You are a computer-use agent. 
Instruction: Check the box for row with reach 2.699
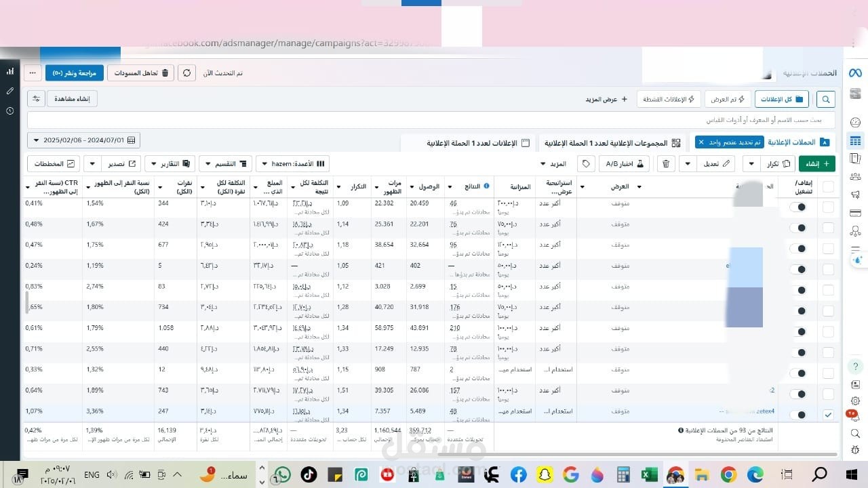pos(828,290)
